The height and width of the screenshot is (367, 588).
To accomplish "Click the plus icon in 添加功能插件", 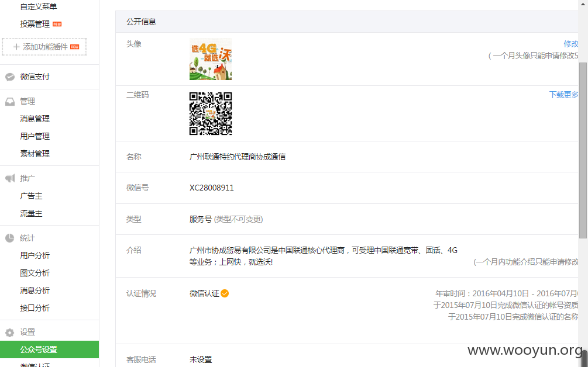I will click(16, 47).
